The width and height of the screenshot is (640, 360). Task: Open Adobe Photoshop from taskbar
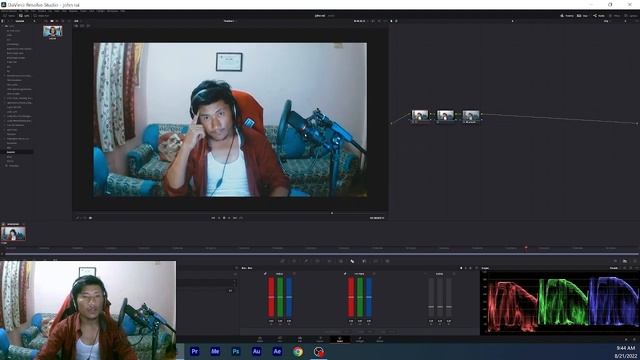click(x=236, y=351)
